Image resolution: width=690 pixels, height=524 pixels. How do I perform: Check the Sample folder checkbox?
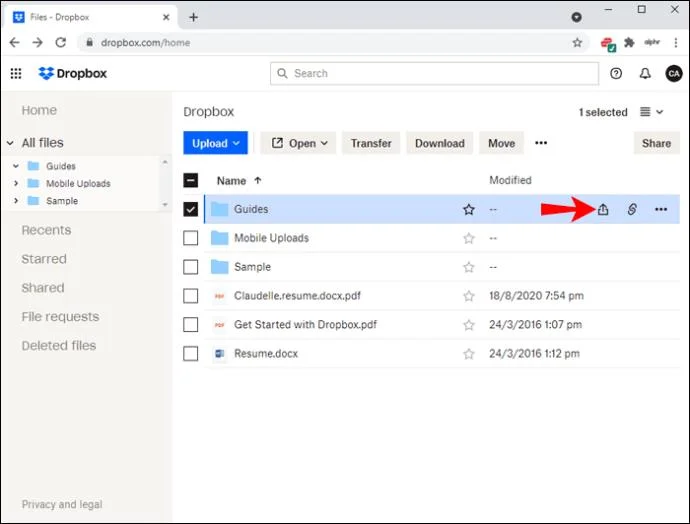pyautogui.click(x=191, y=267)
